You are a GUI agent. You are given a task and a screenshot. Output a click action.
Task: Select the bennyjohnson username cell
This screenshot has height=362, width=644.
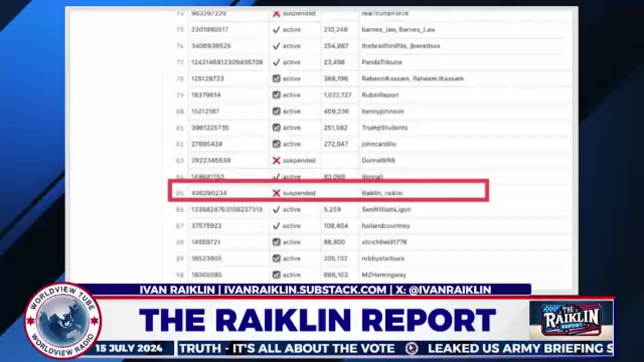382,111
